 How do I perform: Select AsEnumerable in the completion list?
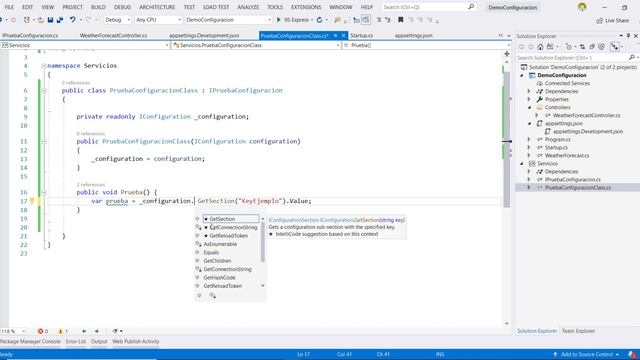(220, 244)
